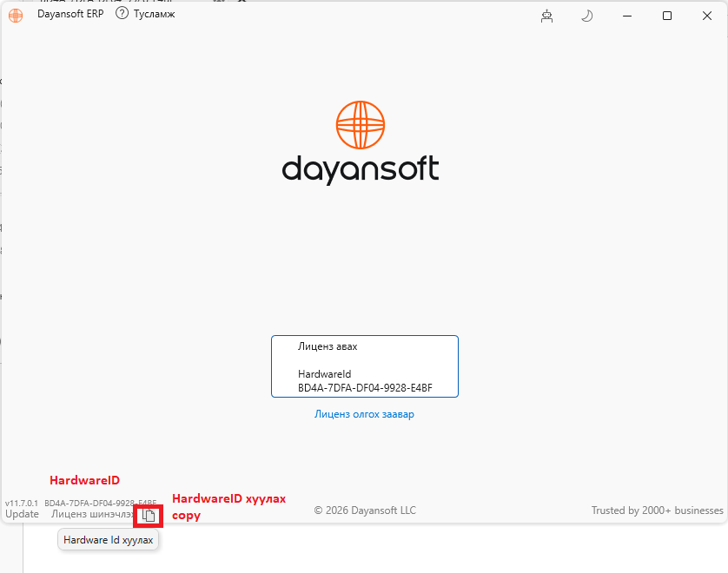This screenshot has height=573, width=728.
Task: Copy the Hardware Id with copy icon
Action: coord(148,516)
